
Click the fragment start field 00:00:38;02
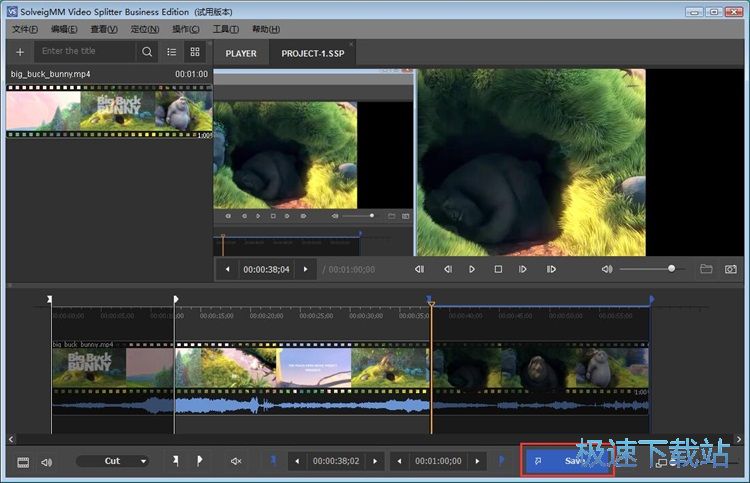coord(336,461)
